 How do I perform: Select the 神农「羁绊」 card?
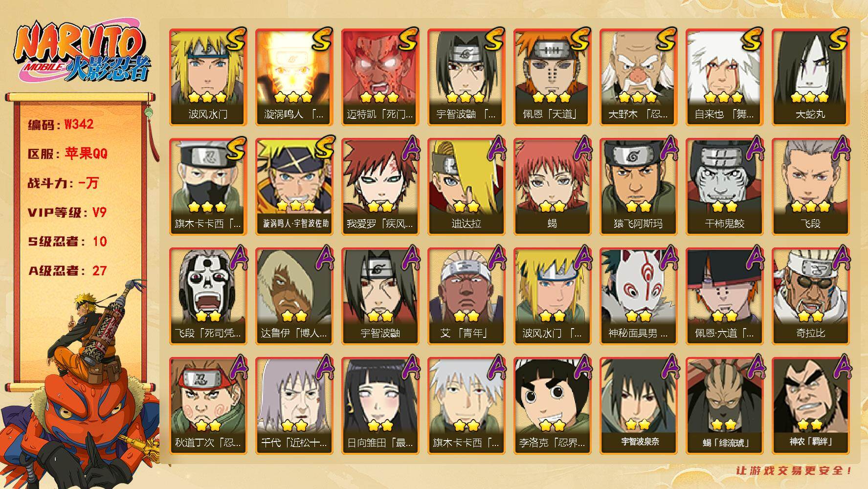click(811, 406)
